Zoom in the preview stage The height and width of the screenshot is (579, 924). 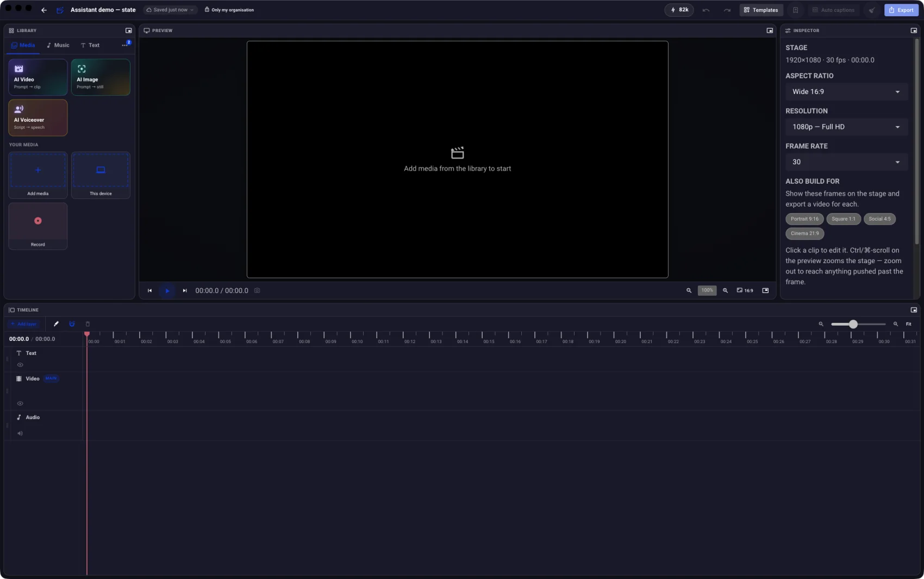point(725,291)
